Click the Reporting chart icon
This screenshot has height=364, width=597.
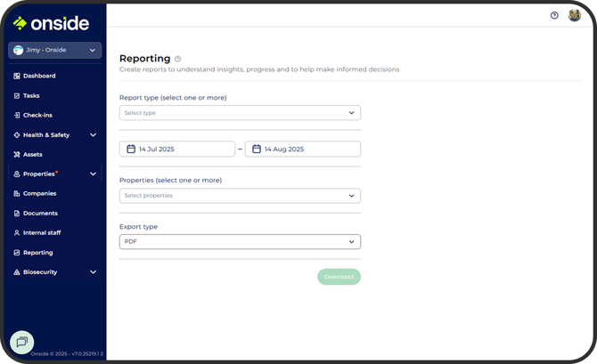click(x=17, y=253)
